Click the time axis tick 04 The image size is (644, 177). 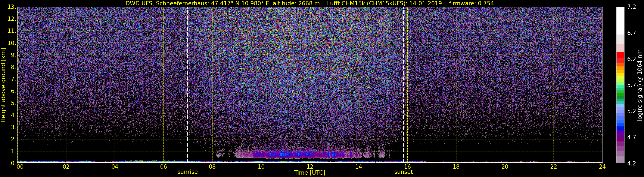pos(115,166)
